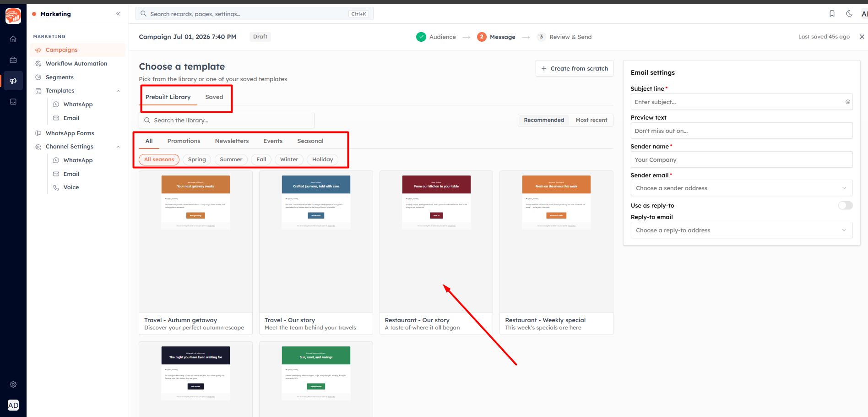868x417 pixels.
Task: Click the plus icon in Create from scratch
Action: pos(544,69)
